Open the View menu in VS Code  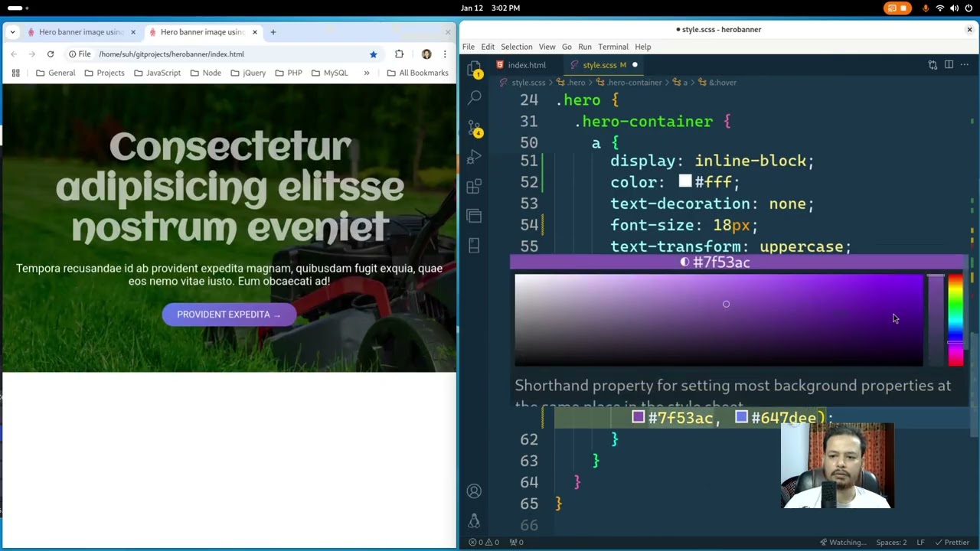tap(547, 47)
